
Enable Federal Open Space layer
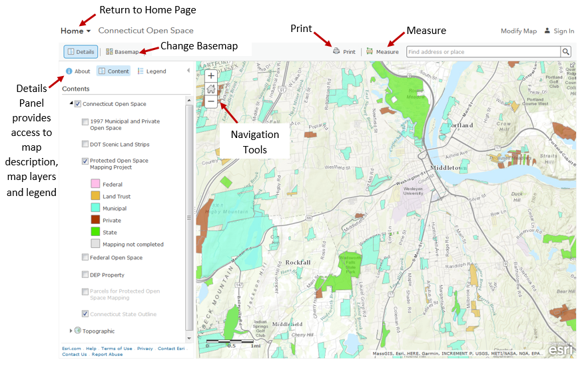click(x=85, y=257)
